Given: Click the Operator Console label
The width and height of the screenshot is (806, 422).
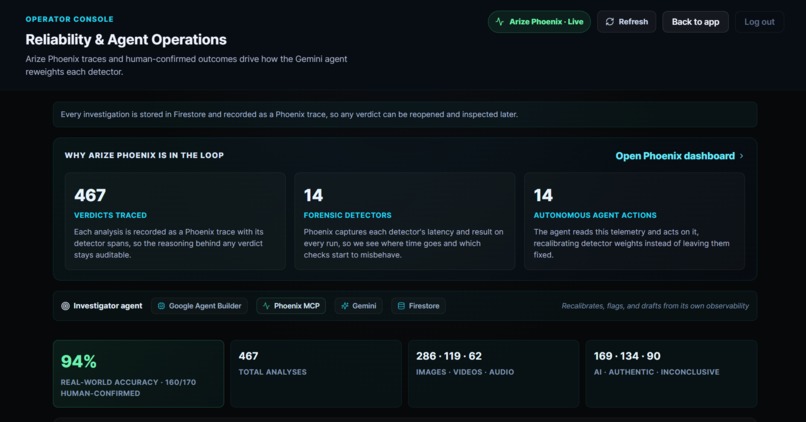Looking at the screenshot, I should (x=69, y=19).
